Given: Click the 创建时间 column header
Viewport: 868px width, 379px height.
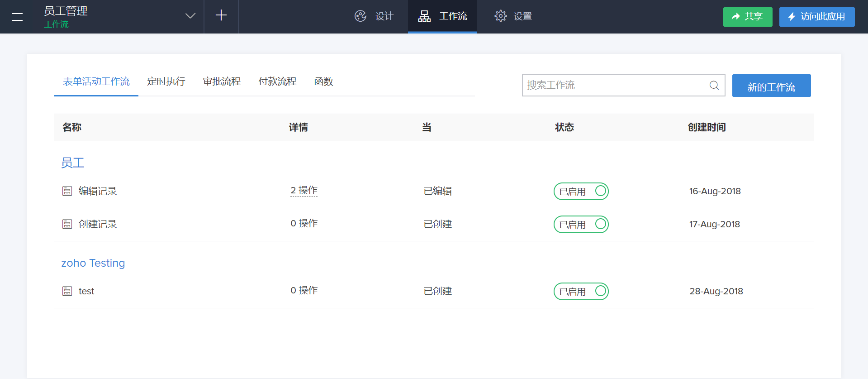Looking at the screenshot, I should click(707, 127).
